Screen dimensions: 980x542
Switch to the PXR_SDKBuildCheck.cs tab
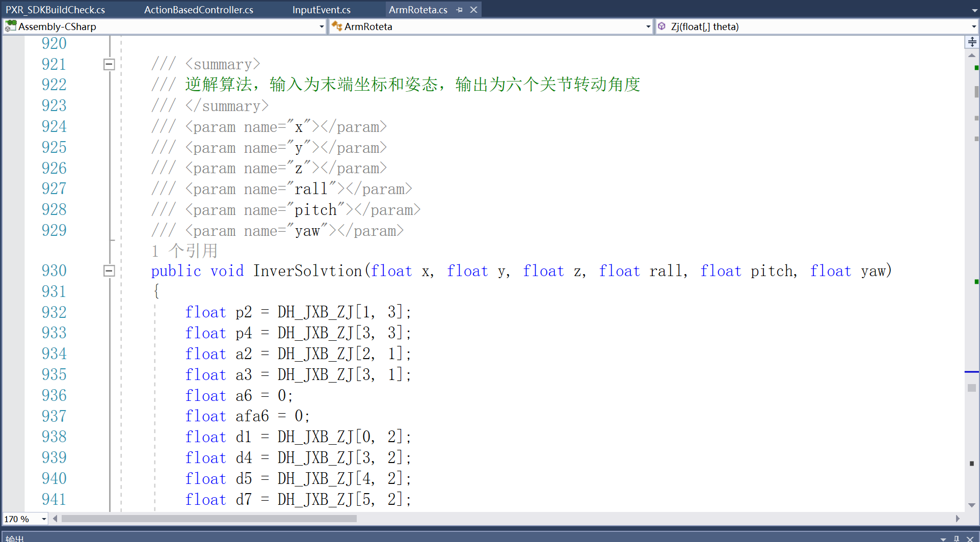click(55, 10)
